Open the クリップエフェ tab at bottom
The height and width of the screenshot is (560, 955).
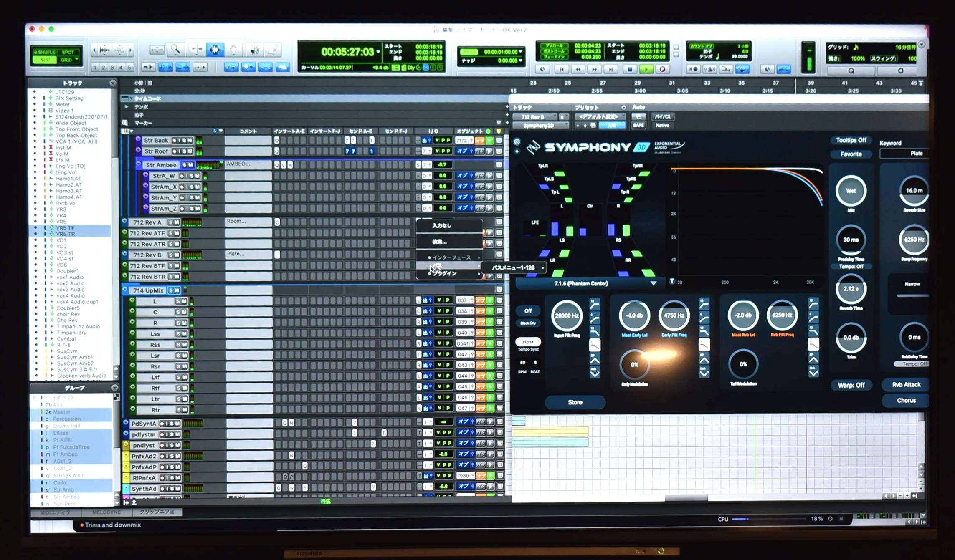point(157,512)
